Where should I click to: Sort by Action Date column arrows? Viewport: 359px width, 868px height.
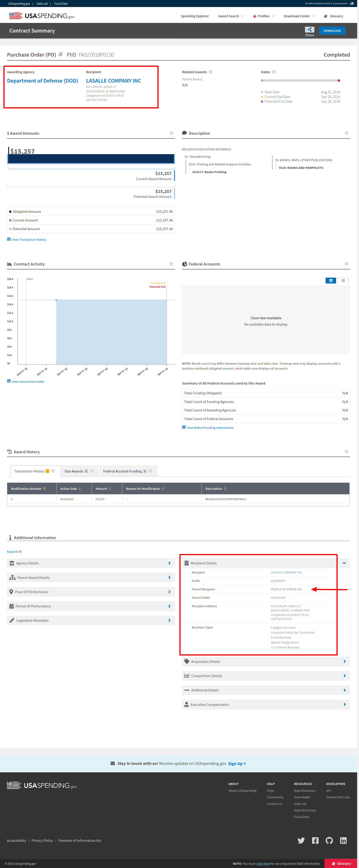[x=80, y=489]
